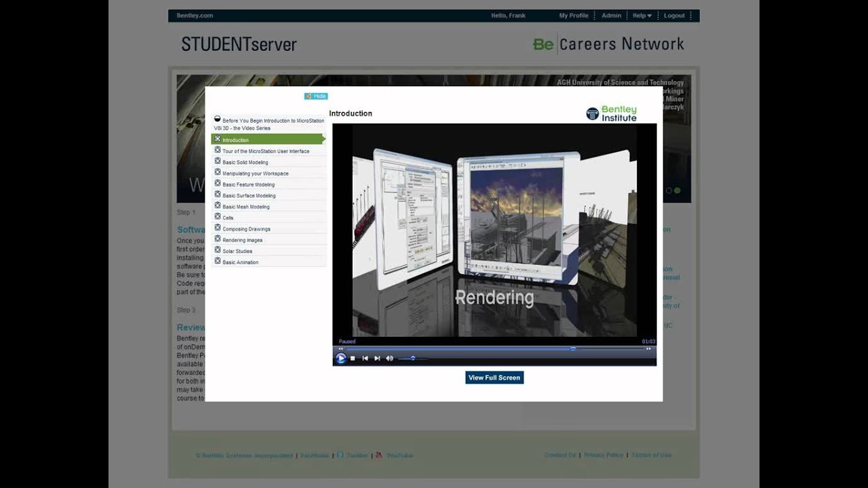Click the Paused status text in the player

click(347, 342)
